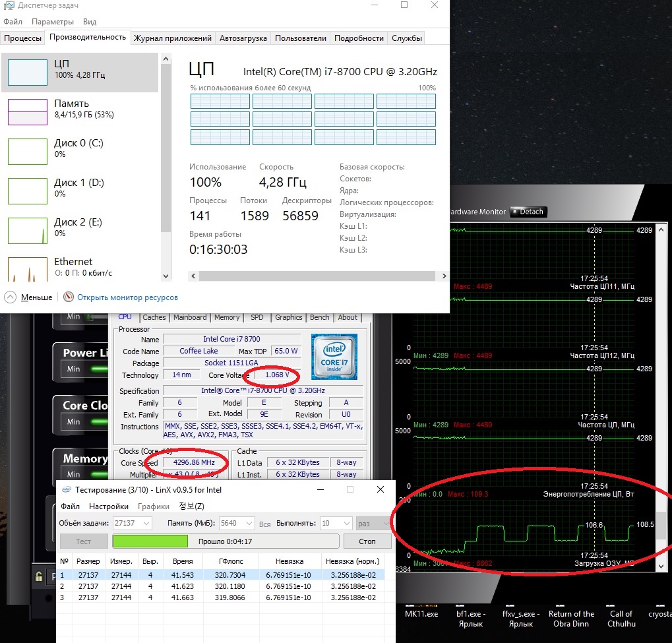Open the Открыть монитор ресурсов link
672x643 pixels.
pos(127,297)
